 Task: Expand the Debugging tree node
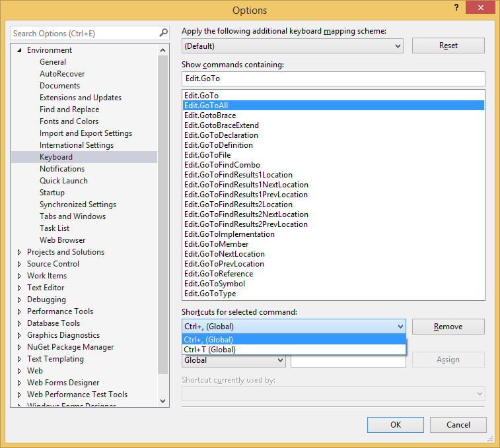[19, 300]
